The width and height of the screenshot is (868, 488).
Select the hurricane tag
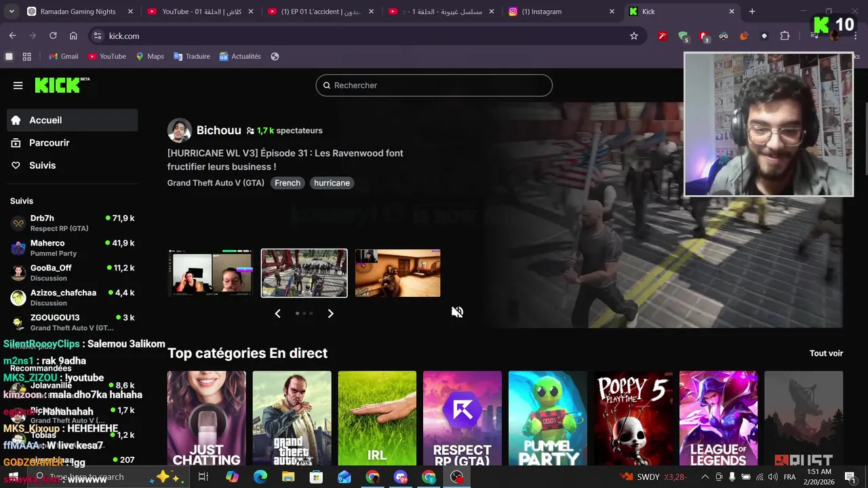[x=332, y=183]
